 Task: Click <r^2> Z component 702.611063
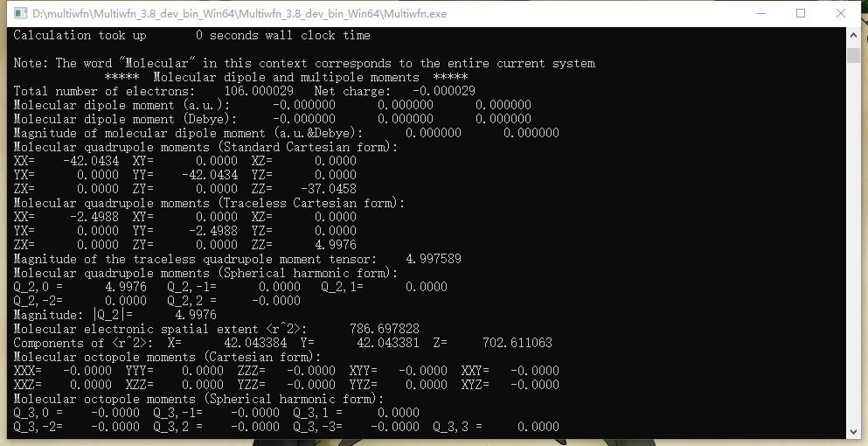[x=517, y=343]
